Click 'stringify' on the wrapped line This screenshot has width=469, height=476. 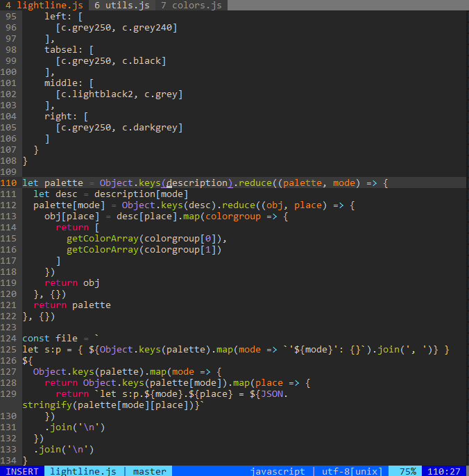47,405
